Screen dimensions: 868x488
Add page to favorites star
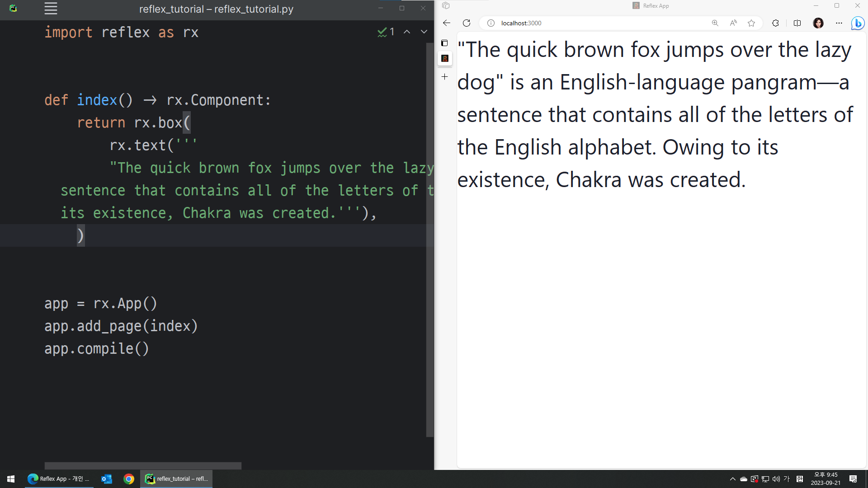751,23
